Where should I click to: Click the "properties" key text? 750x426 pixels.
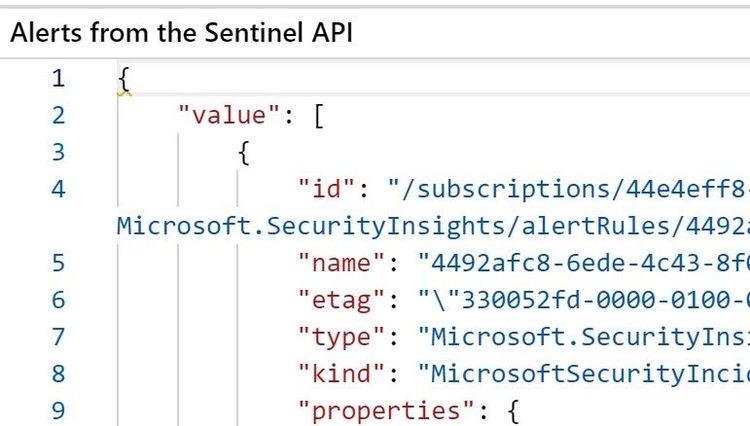tap(386, 411)
